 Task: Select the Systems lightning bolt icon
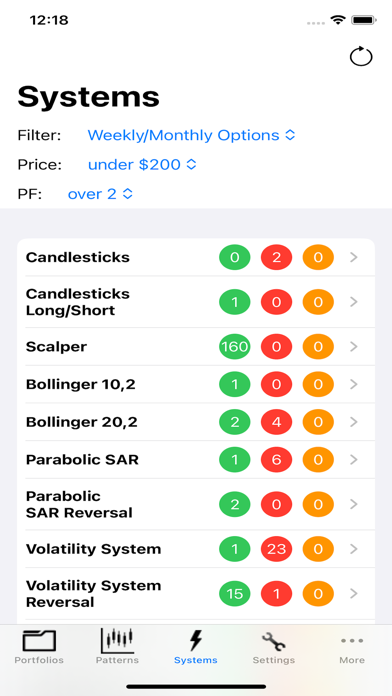coord(196,641)
